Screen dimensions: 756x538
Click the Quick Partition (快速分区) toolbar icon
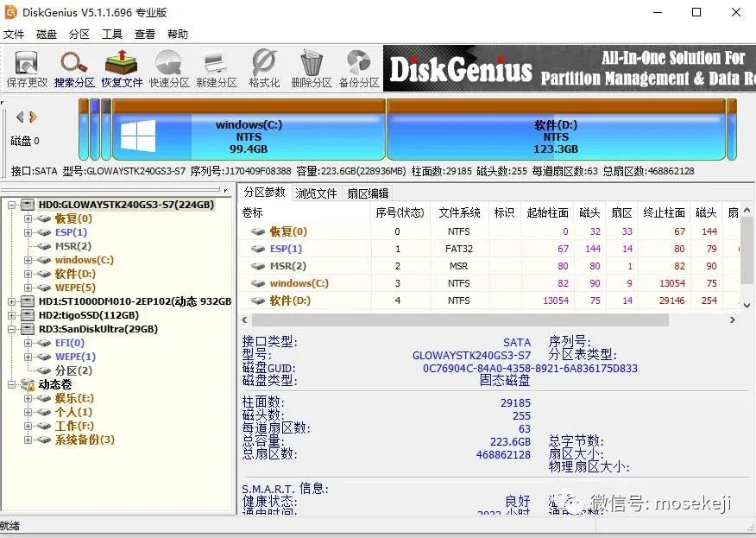click(169, 68)
